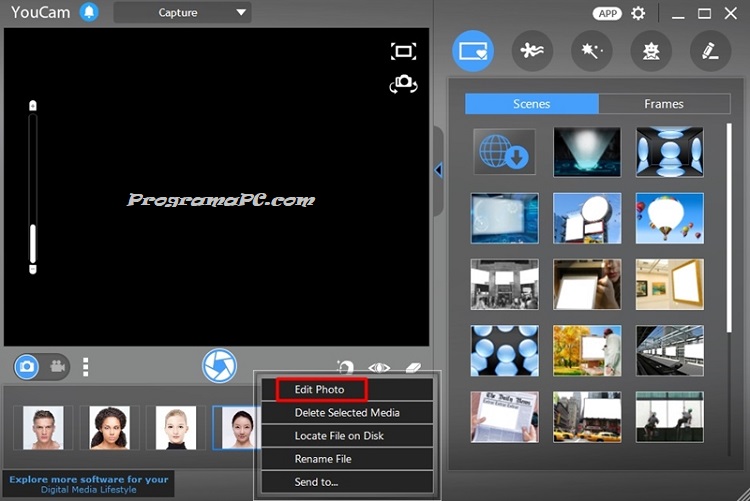750x501 pixels.
Task: Collapse the effects panel with the side arrow
Action: coord(438,171)
